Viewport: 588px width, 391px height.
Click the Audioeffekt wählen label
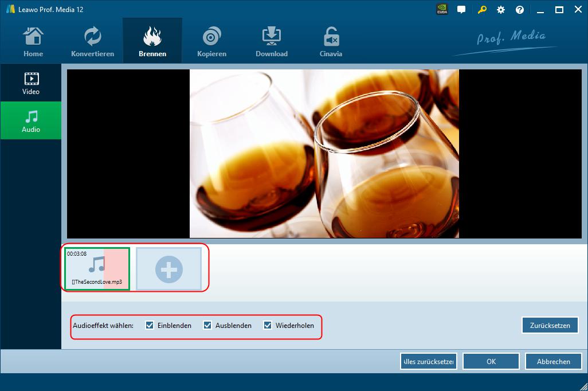tap(103, 325)
